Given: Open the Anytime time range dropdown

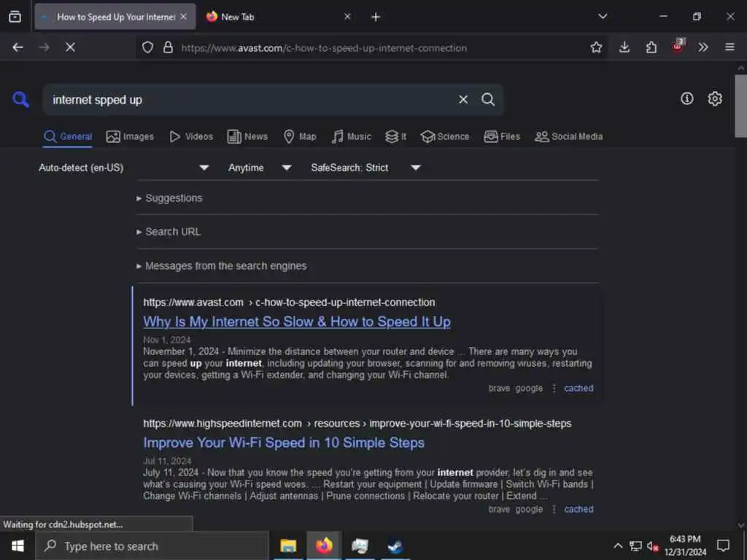Looking at the screenshot, I should (260, 168).
